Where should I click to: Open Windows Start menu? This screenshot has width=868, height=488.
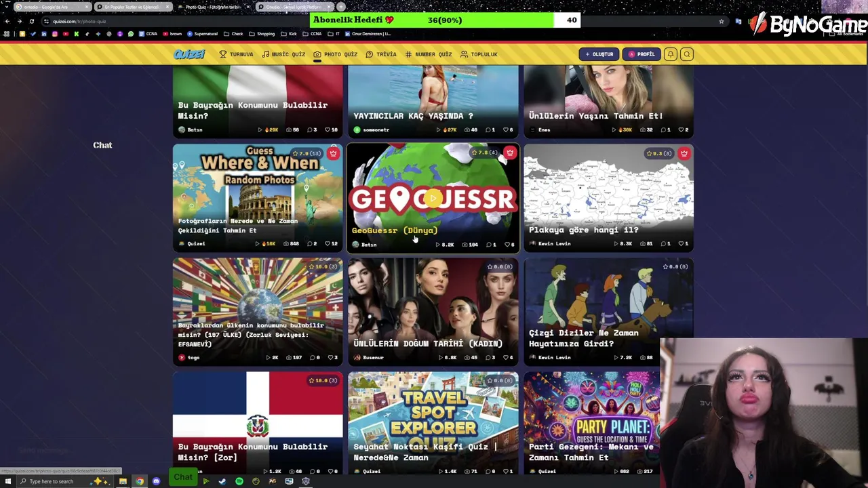click(7, 481)
